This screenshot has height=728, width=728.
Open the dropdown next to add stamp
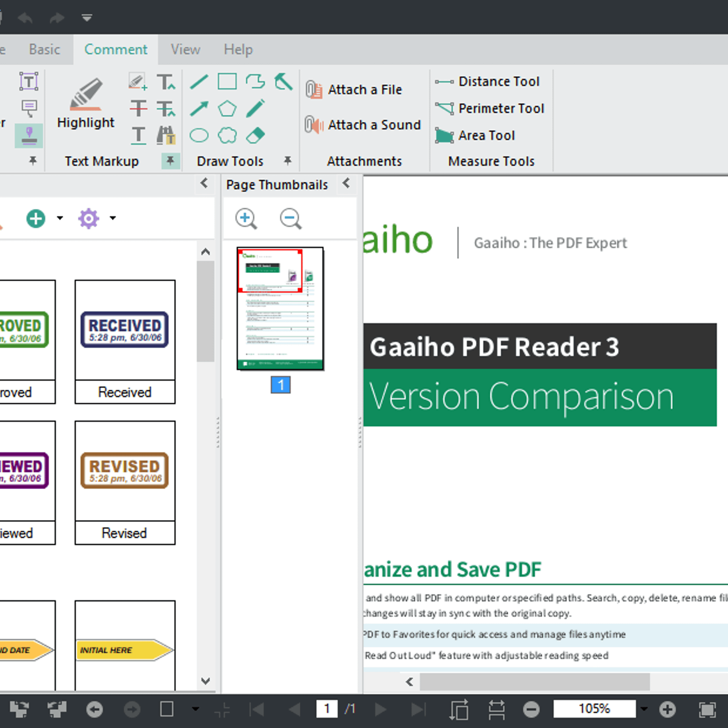[x=60, y=218]
